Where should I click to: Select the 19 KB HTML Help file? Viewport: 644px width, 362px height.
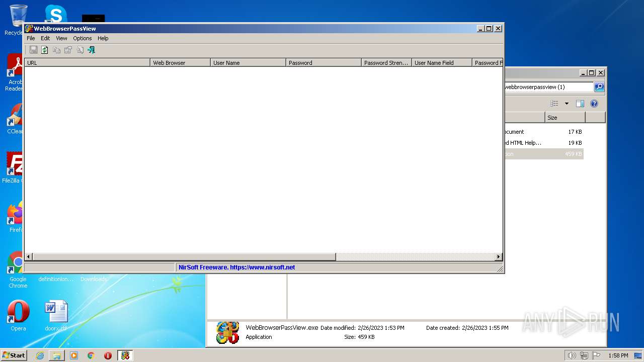[543, 143]
